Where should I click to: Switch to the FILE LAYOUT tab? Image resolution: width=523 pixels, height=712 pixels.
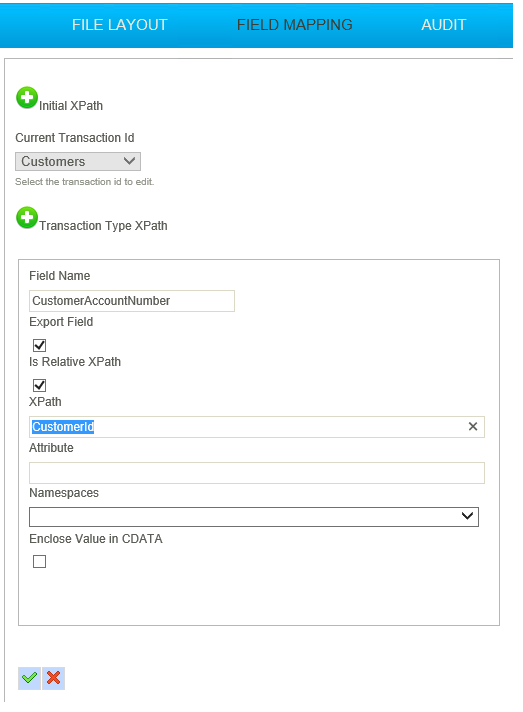click(x=120, y=25)
